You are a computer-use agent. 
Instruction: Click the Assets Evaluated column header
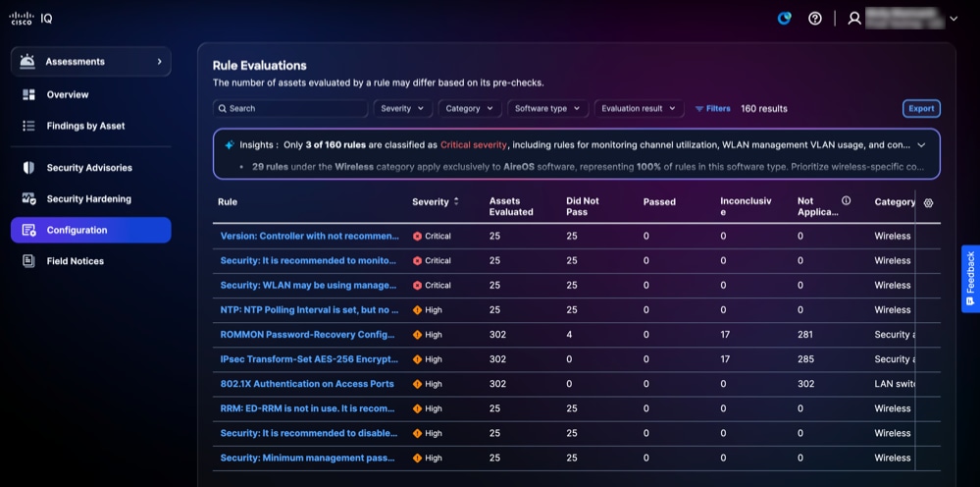[x=511, y=206]
